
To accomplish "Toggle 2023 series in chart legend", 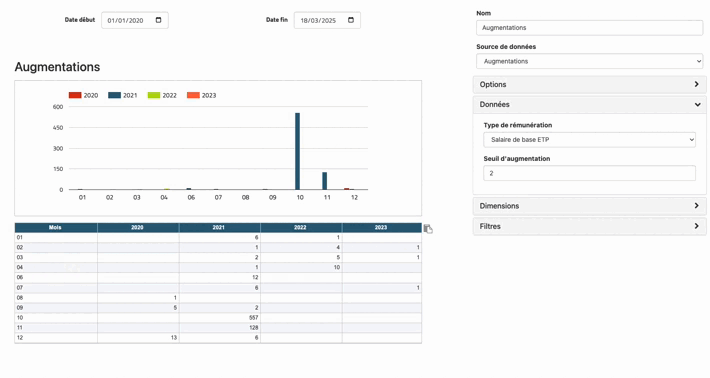I will (201, 95).
